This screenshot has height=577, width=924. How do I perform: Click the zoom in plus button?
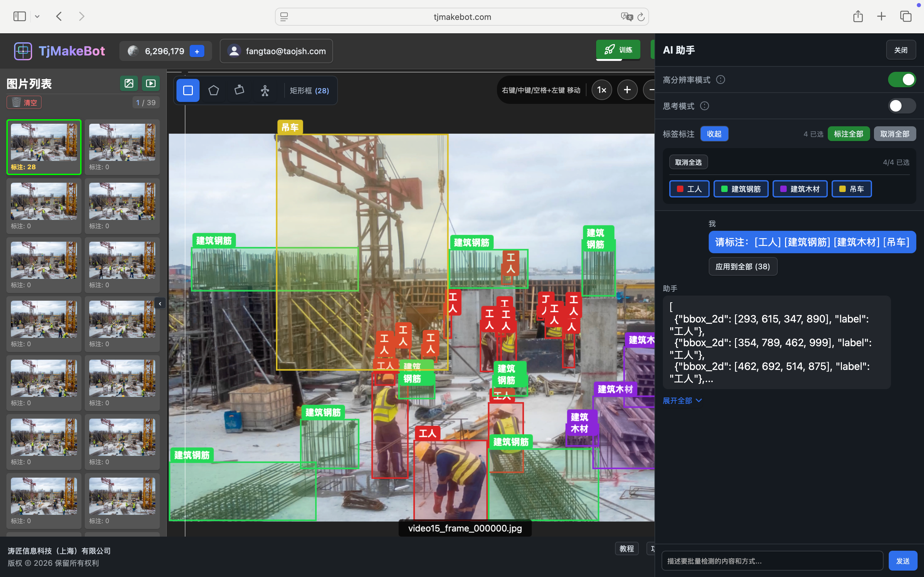pos(627,90)
